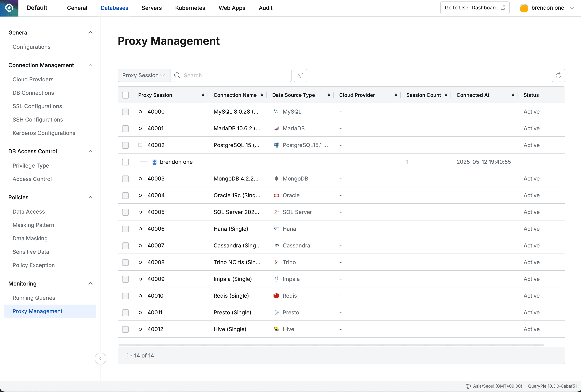
Task: Click the MongoDB icon on row 40003
Action: click(276, 178)
